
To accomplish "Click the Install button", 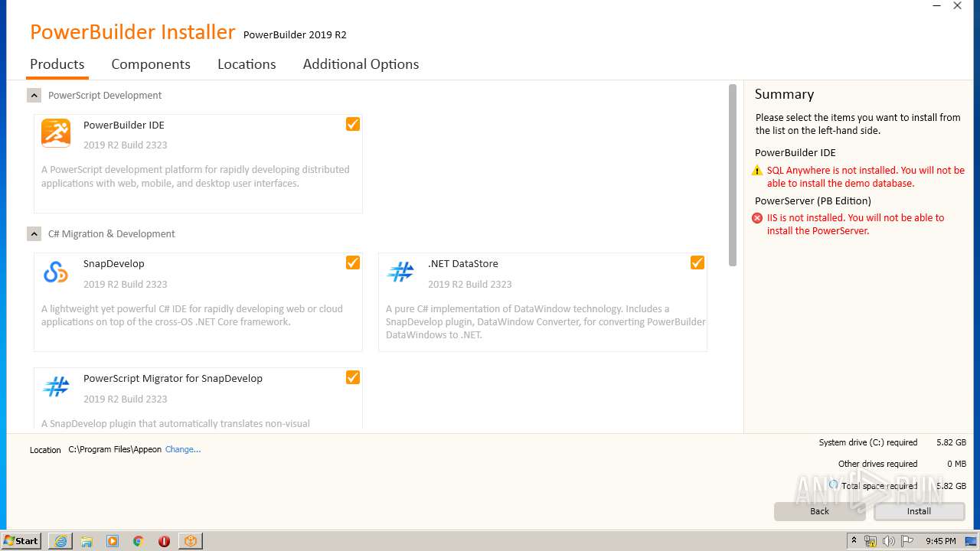I will 920,511.
